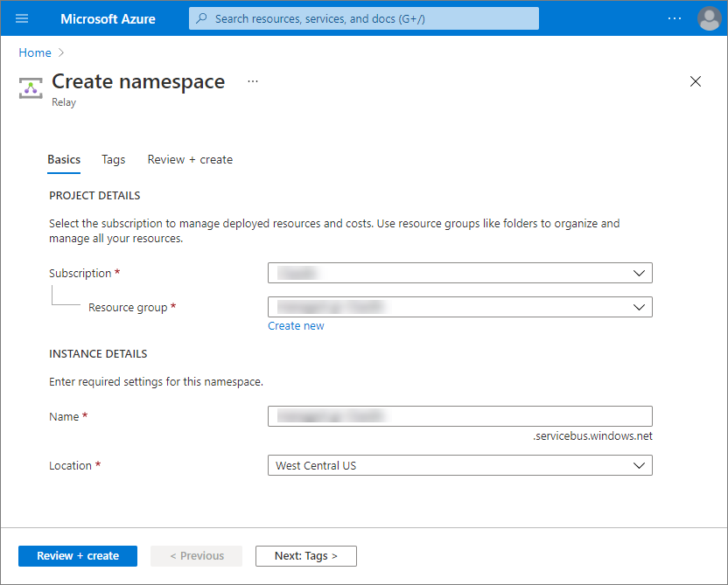
Task: Proceed with the Next: Tags button
Action: [305, 556]
